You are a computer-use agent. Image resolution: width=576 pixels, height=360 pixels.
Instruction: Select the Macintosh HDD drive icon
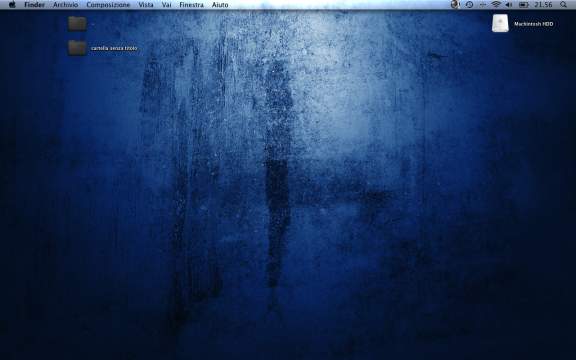[500, 23]
